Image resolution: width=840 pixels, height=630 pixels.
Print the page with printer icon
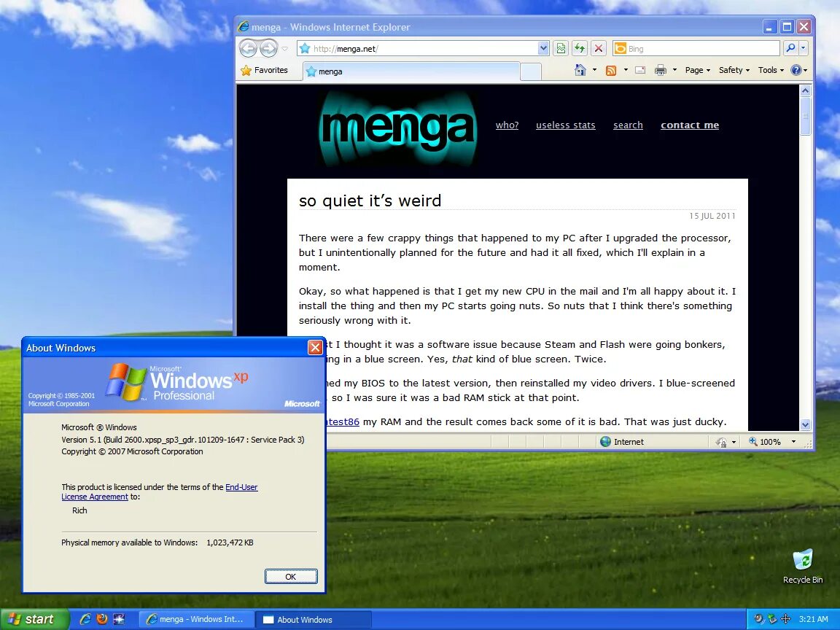(661, 70)
